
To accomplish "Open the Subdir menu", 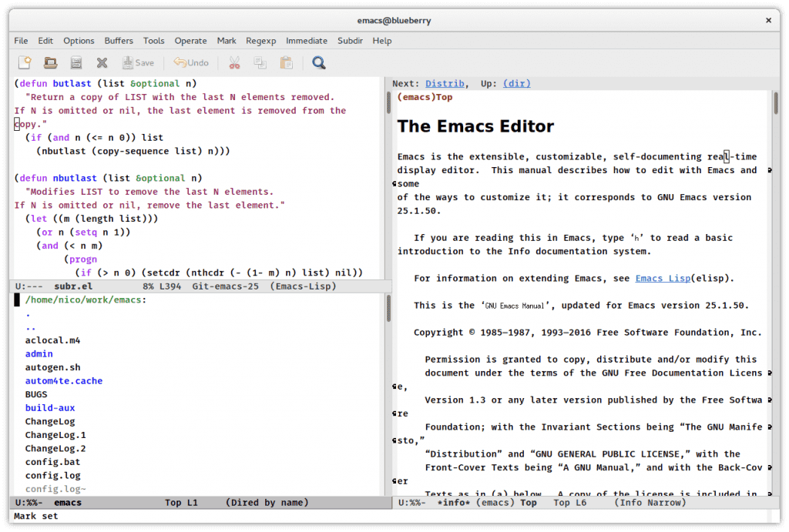I will tap(349, 41).
